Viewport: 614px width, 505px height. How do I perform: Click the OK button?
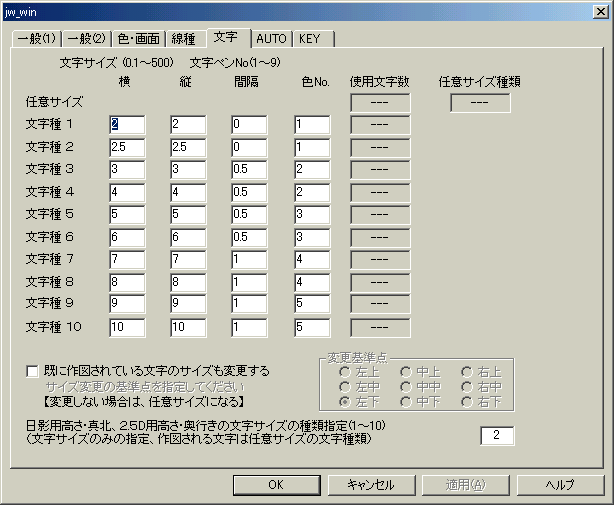click(x=277, y=485)
